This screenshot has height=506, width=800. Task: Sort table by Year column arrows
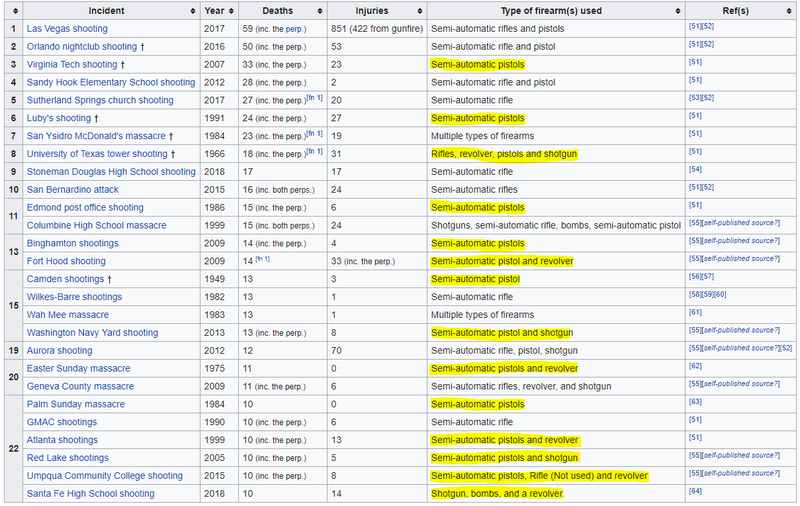click(x=231, y=11)
